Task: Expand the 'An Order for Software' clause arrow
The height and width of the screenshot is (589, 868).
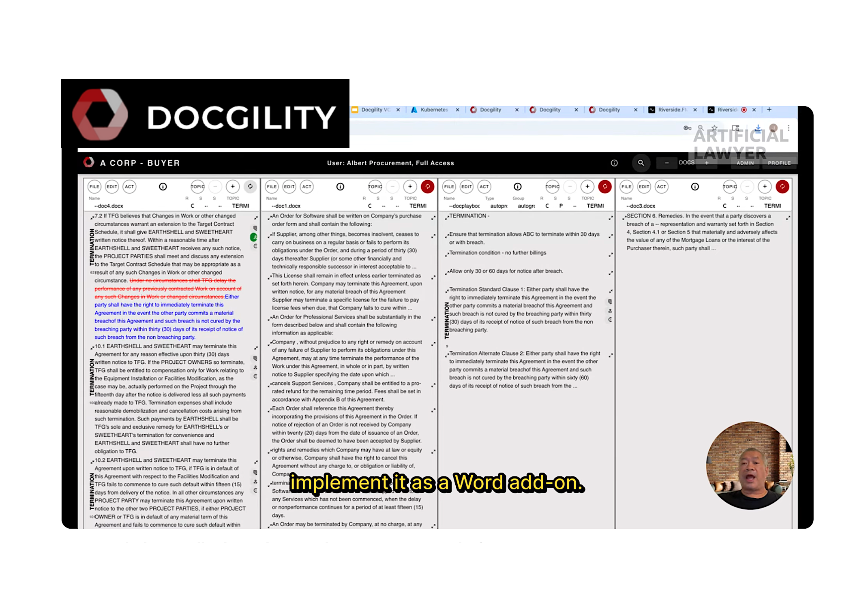Action: click(x=433, y=218)
